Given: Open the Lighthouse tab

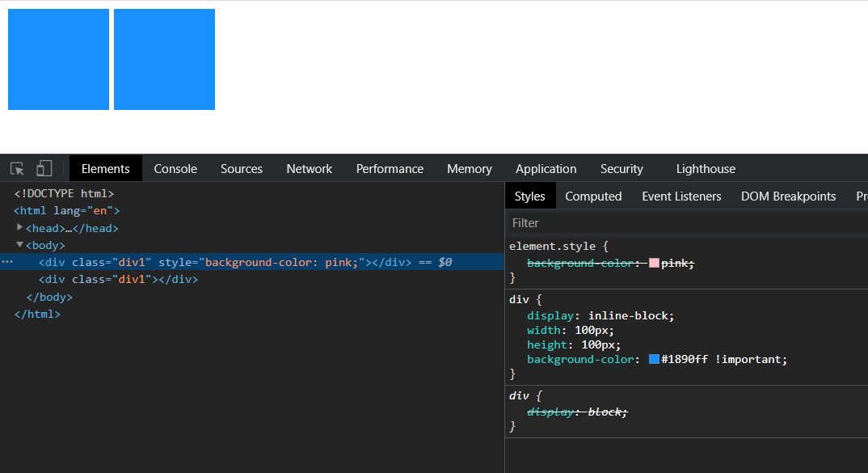Looking at the screenshot, I should (x=706, y=169).
